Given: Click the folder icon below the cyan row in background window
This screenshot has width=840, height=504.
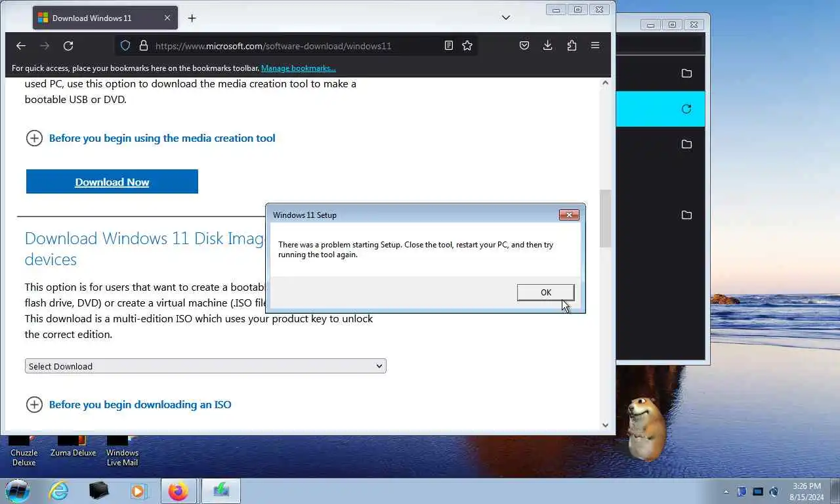Looking at the screenshot, I should [x=686, y=144].
